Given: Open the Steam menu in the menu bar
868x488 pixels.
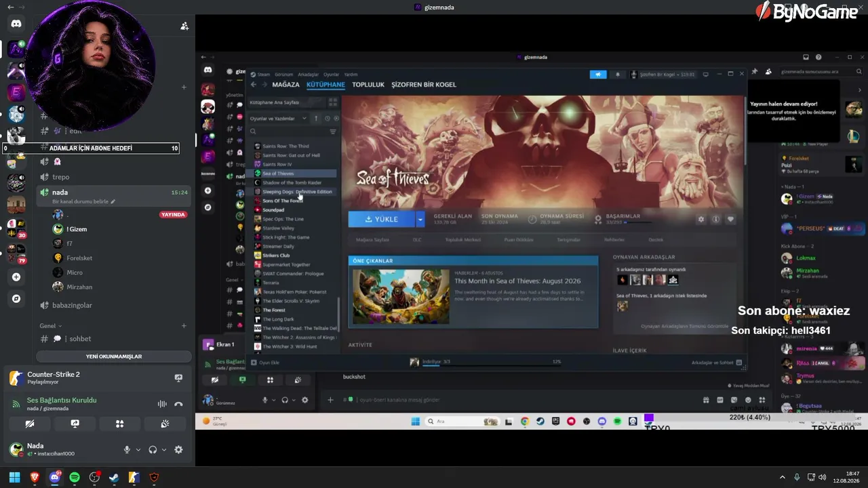Looking at the screenshot, I should tap(263, 75).
